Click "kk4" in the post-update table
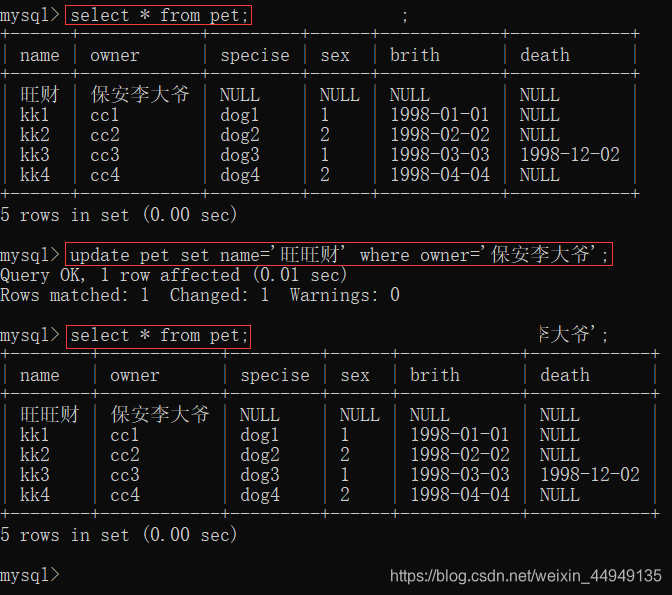 [x=35, y=495]
